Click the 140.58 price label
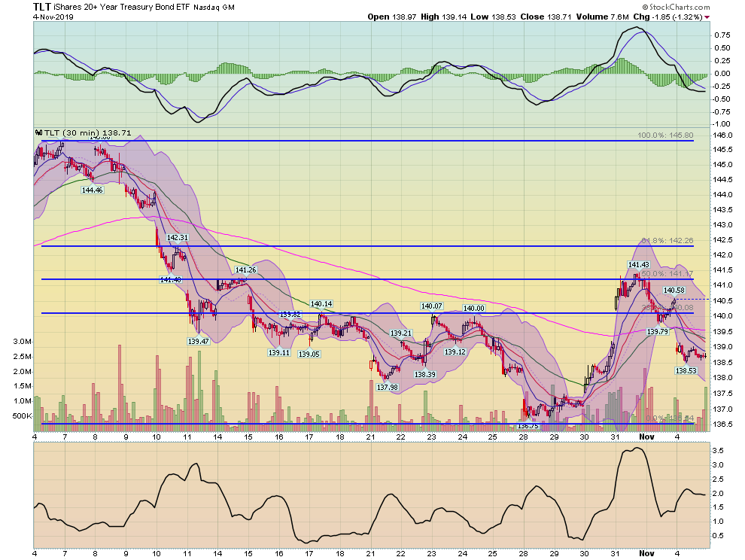 coord(674,291)
